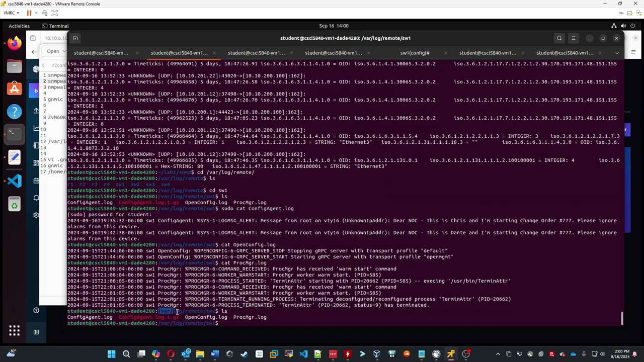Screen dimensions: 644x362
Task: Open Windows taskbar Search
Action: coord(126,354)
